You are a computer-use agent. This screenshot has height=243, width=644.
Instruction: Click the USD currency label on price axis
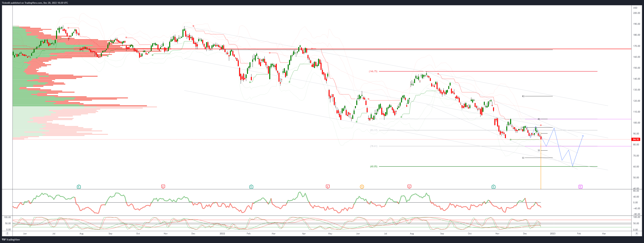click(635, 8)
